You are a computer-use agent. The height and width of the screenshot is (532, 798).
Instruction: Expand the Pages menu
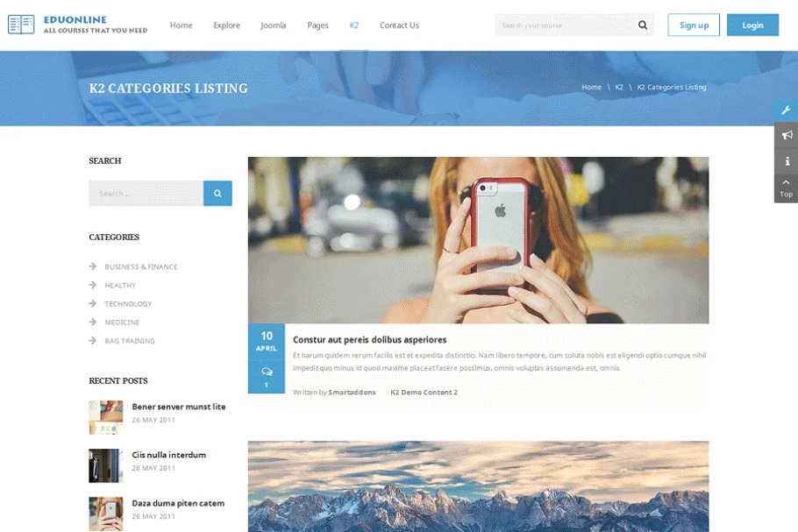click(x=317, y=25)
